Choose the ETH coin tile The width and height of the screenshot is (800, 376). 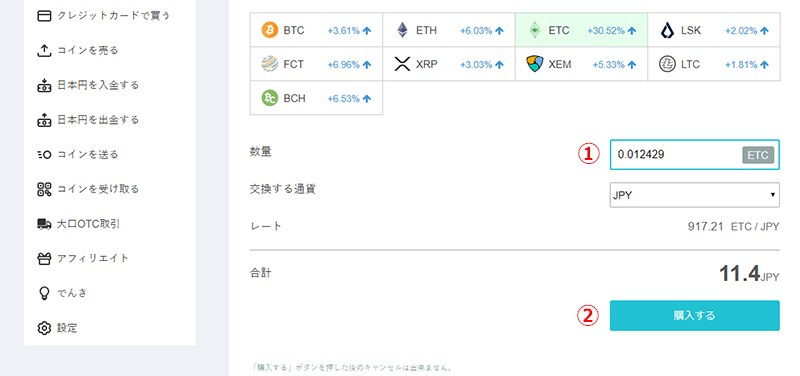point(449,30)
